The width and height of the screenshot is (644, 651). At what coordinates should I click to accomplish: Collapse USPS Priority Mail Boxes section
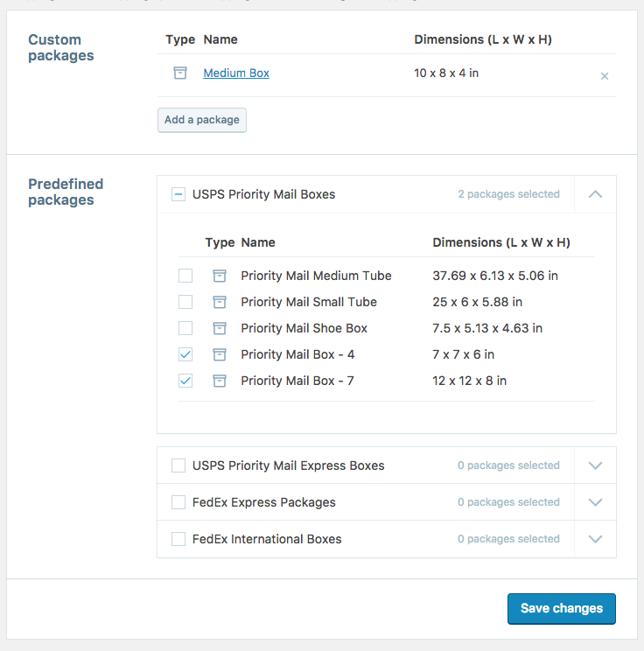point(595,194)
